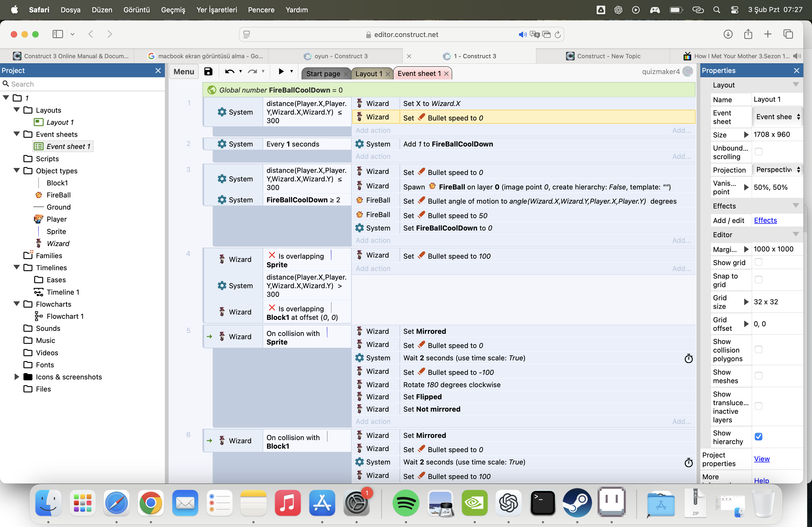The image size is (812, 527).
Task: Open the undo history dropdown arrow
Action: click(x=241, y=71)
